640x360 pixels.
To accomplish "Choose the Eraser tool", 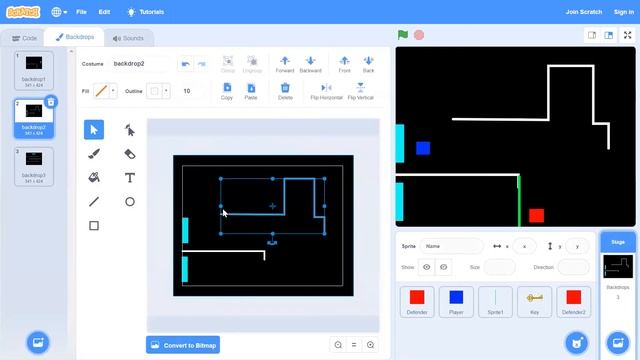I will (x=130, y=154).
